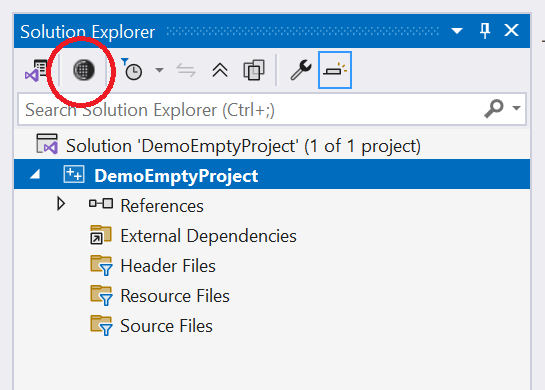Toggle Show All Files icon
This screenshot has width=545, height=390.
254,70
